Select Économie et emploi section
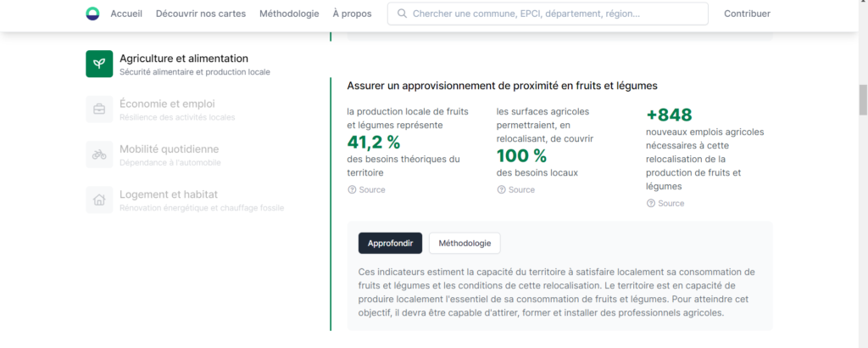868x348 pixels. click(x=167, y=104)
